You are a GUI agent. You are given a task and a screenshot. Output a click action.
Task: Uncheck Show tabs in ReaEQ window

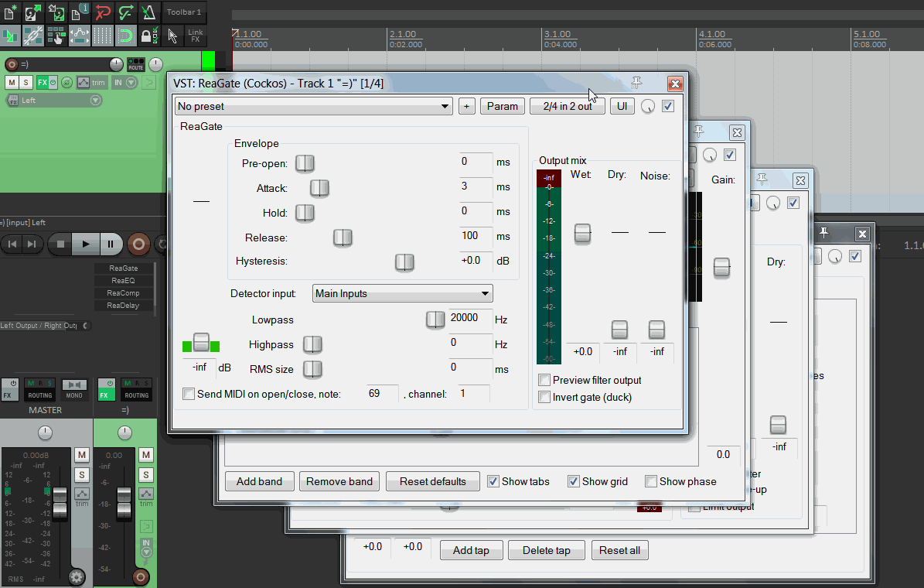click(493, 481)
